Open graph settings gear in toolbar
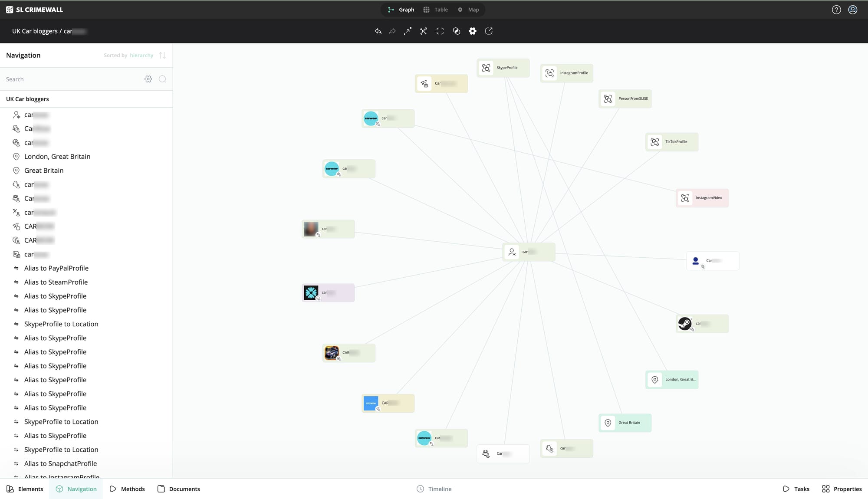Viewport: 868px width, 499px height. 473,31
